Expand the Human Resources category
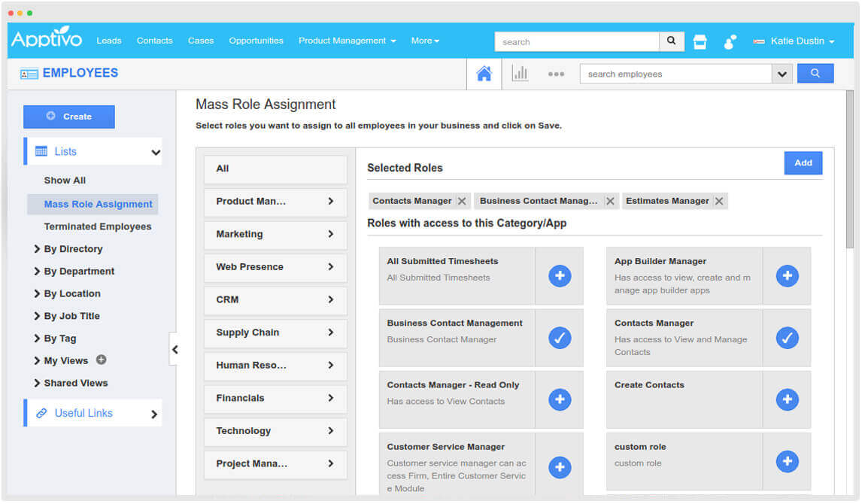 pos(275,366)
